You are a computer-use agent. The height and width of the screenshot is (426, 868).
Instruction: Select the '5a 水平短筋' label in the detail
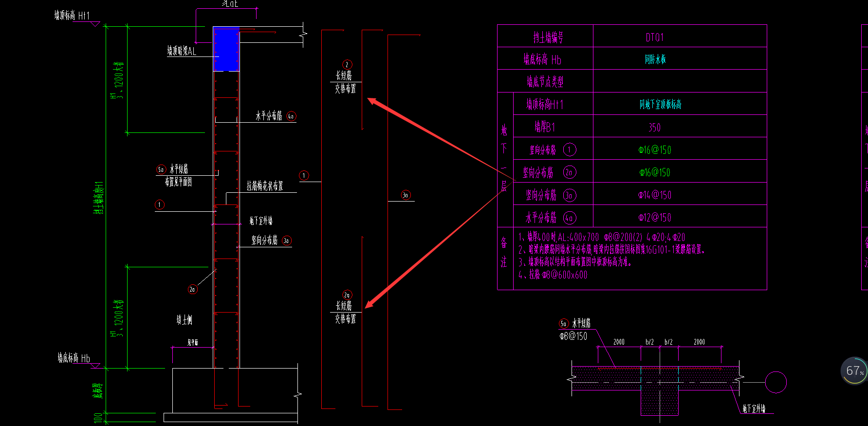[x=575, y=323]
